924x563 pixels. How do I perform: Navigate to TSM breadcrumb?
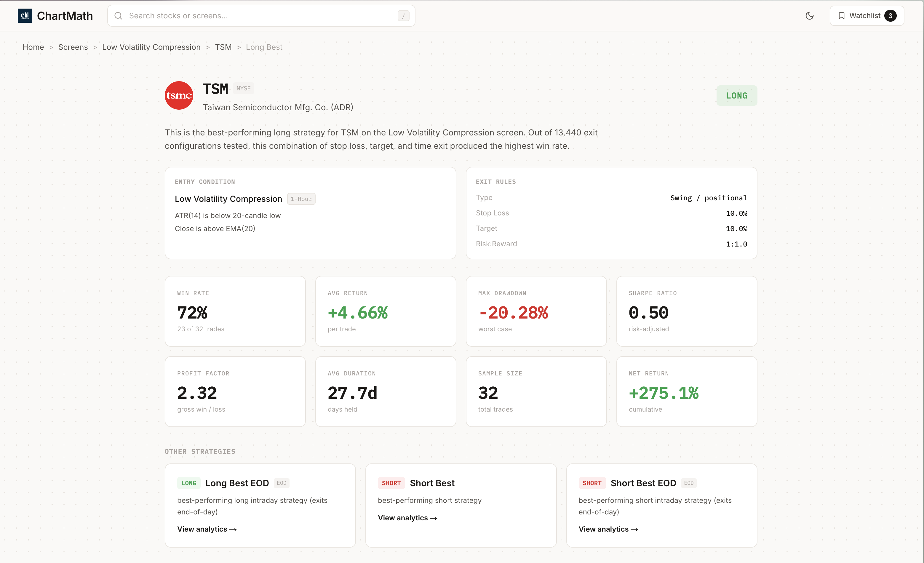(x=223, y=47)
